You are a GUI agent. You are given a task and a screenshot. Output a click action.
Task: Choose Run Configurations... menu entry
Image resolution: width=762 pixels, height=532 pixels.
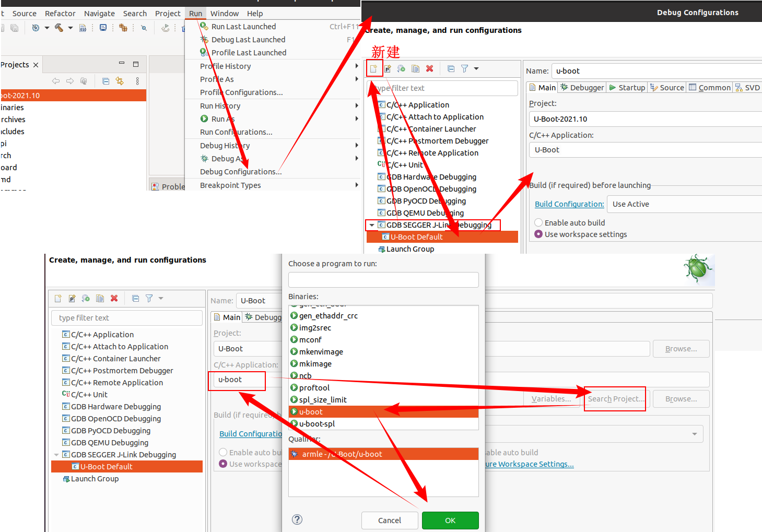[x=236, y=132]
